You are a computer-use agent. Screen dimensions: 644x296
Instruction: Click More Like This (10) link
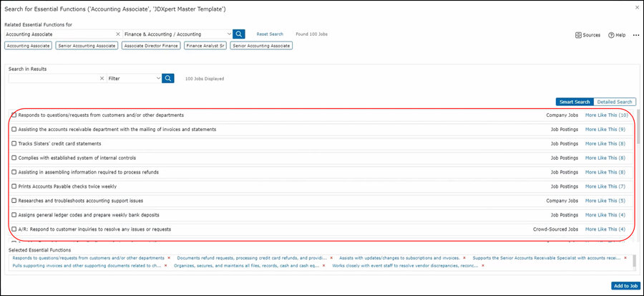coord(605,115)
